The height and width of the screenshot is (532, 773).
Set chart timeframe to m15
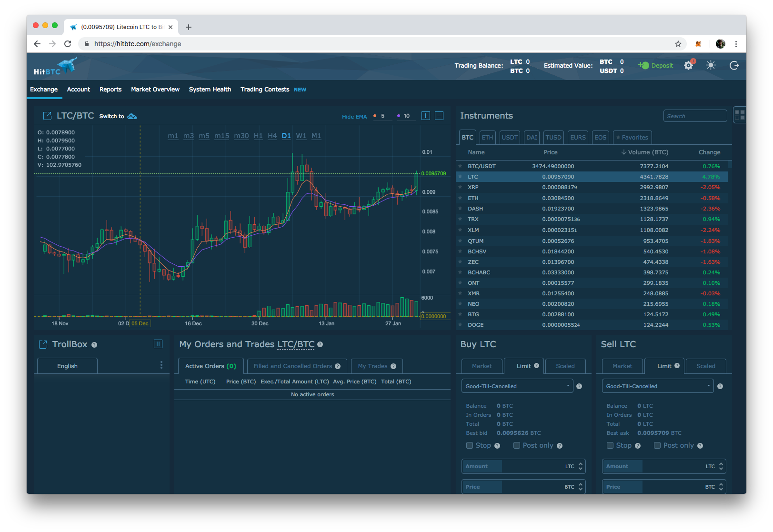tap(221, 136)
